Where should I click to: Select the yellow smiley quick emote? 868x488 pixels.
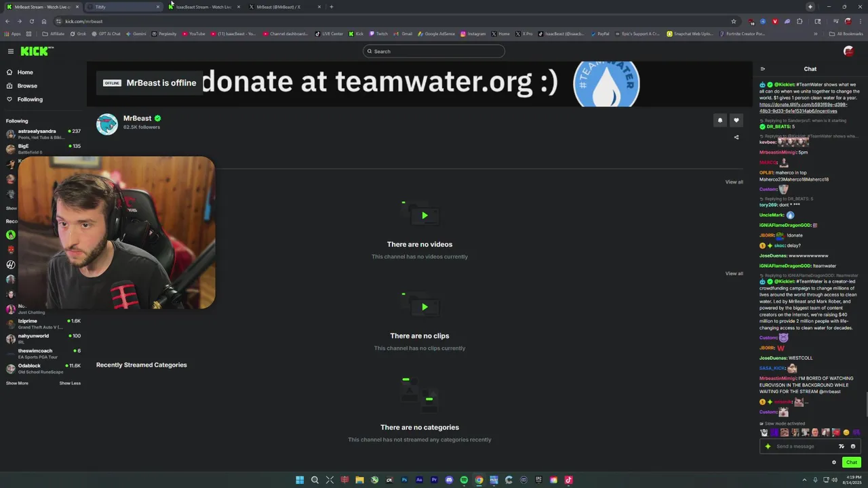point(846,432)
